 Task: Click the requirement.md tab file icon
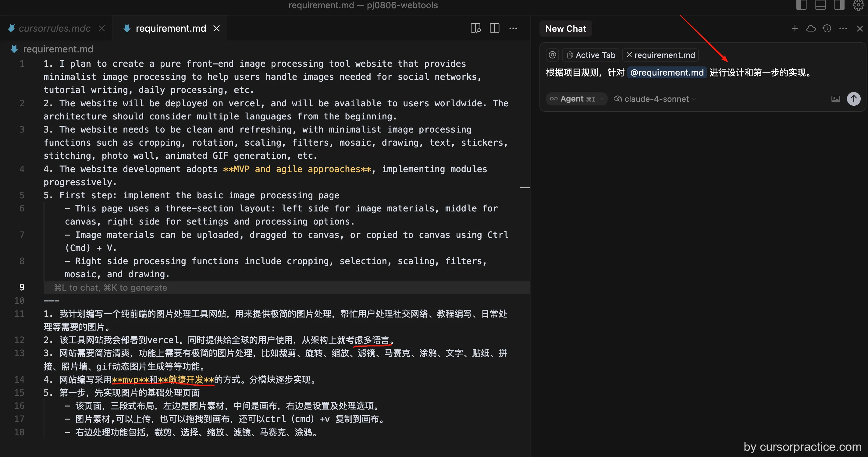tap(127, 28)
